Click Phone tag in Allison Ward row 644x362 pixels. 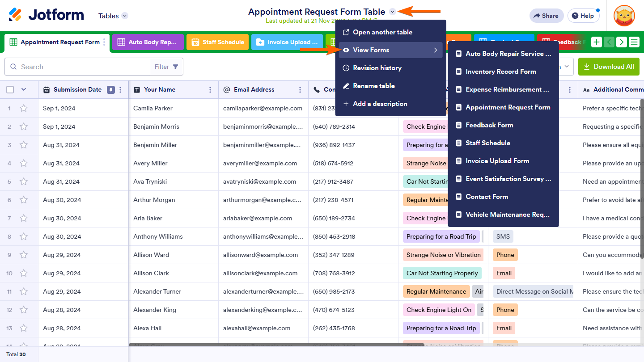tap(505, 255)
